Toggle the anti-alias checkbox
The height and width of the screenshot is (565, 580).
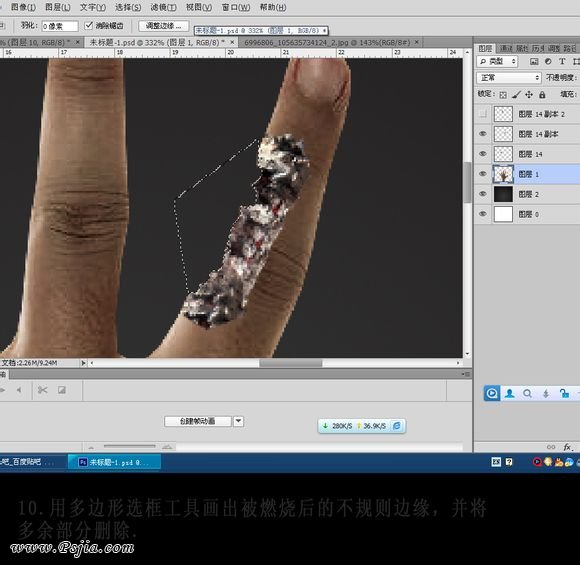point(88,26)
